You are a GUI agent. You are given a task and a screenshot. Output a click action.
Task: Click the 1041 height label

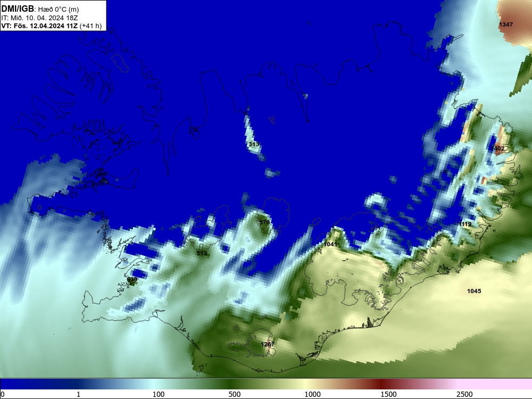pyautogui.click(x=330, y=244)
